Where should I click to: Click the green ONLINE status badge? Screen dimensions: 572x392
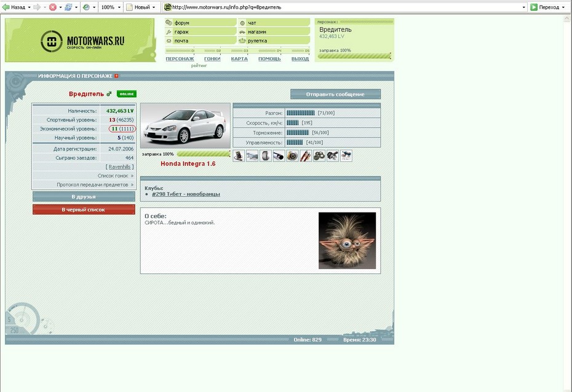pyautogui.click(x=127, y=94)
